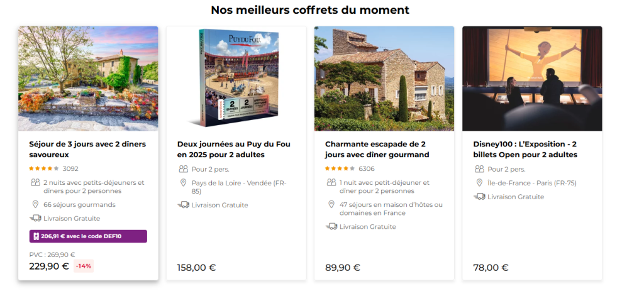The height and width of the screenshot is (291, 644).
Task: Click the location pin beside Île-de-France - Paris
Action: [479, 183]
